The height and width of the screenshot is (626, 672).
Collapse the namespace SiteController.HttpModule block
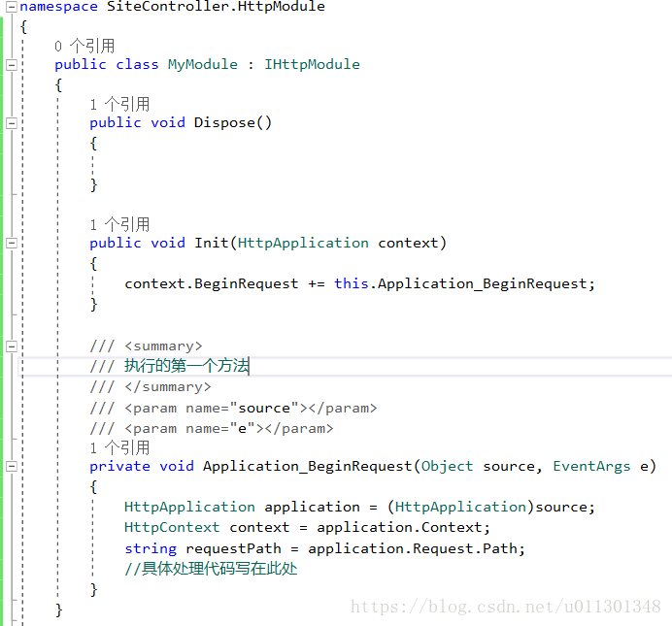(12, 7)
